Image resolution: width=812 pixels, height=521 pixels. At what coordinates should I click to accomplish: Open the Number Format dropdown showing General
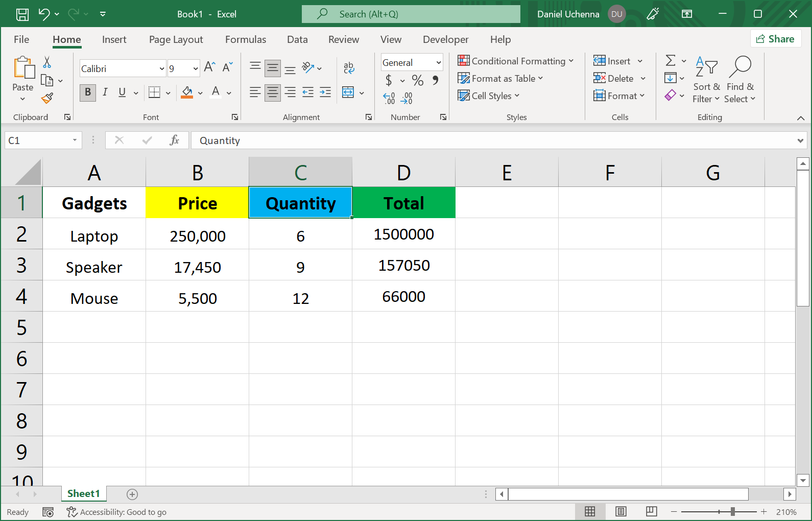[x=438, y=63]
